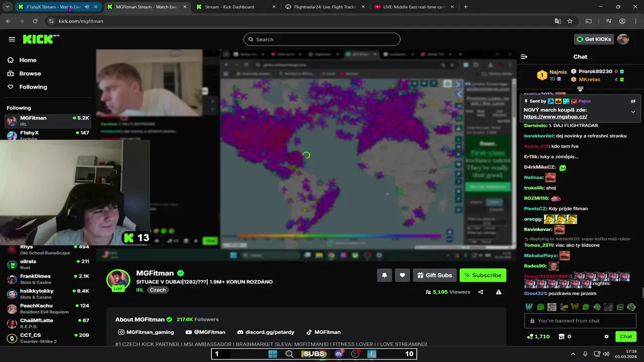Click the KICK logo
The height and width of the screenshot is (362, 644).
pyautogui.click(x=41, y=39)
